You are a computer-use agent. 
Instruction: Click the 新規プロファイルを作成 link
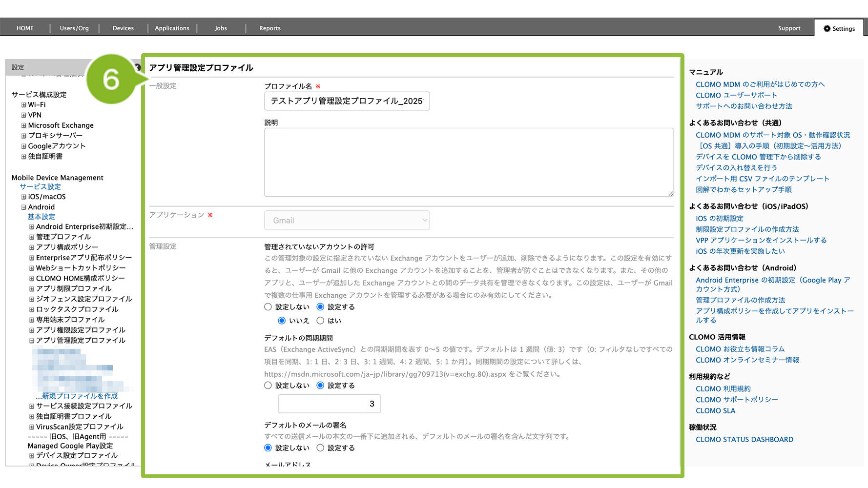pos(80,396)
